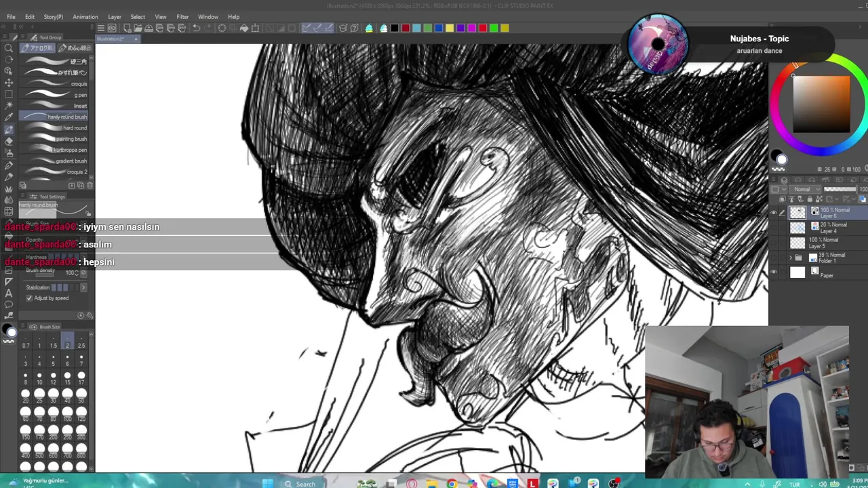Open the command bar hamburger menu
This screenshot has width=868, height=488.
pos(100,28)
